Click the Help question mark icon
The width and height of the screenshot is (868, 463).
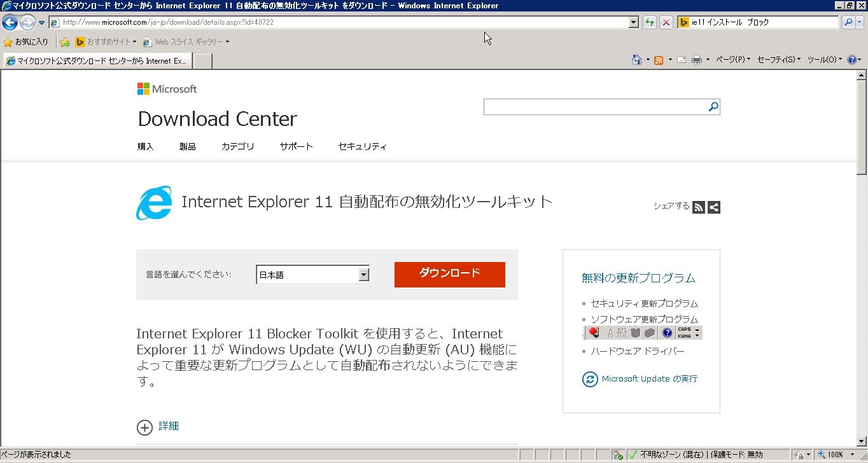point(852,60)
